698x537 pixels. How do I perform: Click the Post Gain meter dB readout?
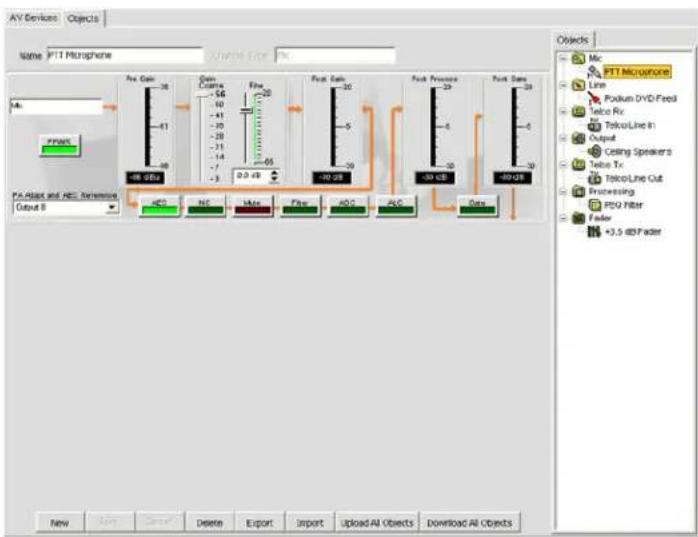(332, 178)
